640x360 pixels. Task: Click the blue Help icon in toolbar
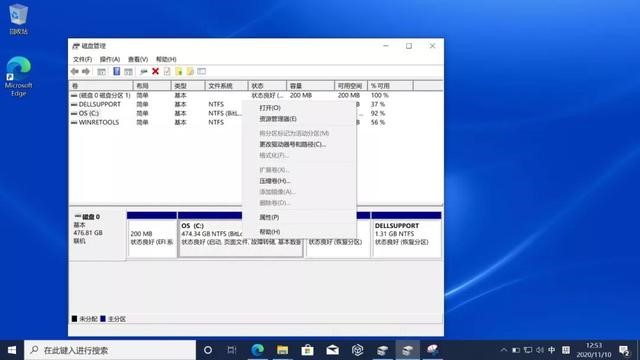(x=117, y=71)
